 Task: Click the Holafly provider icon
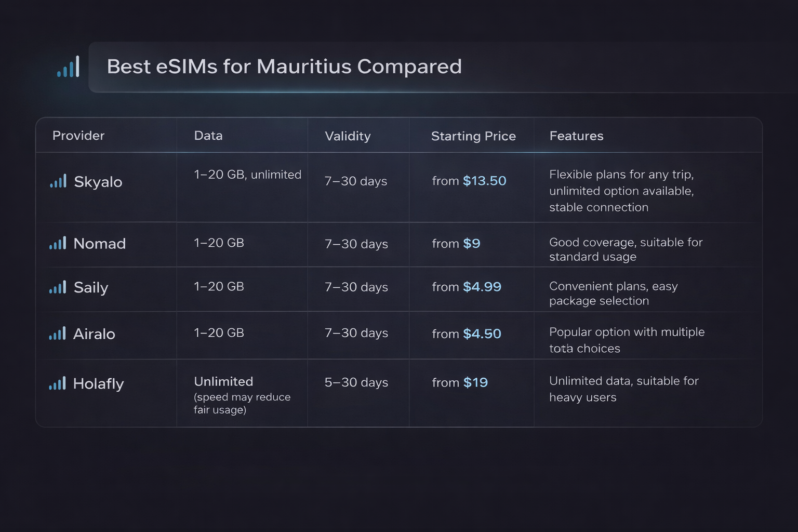(57, 383)
